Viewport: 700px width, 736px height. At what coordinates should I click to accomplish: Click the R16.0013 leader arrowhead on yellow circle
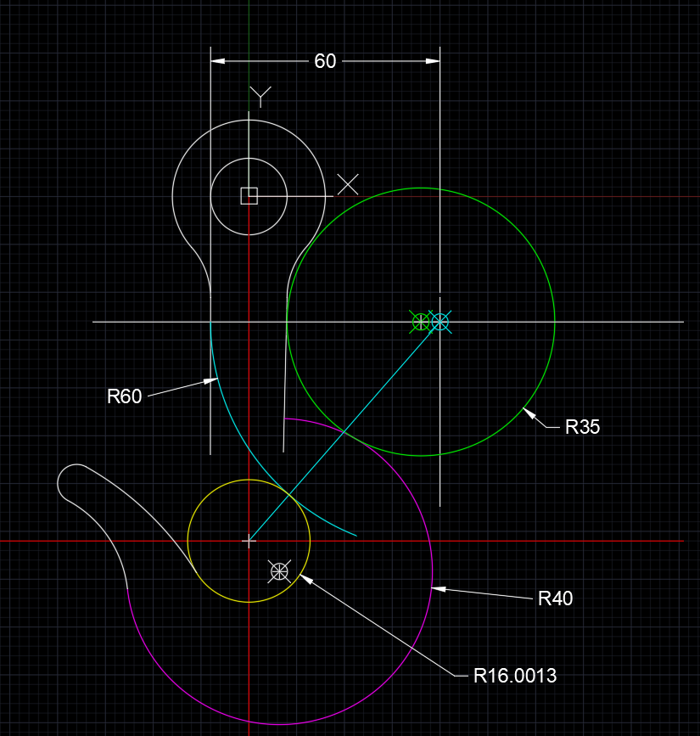[306, 579]
